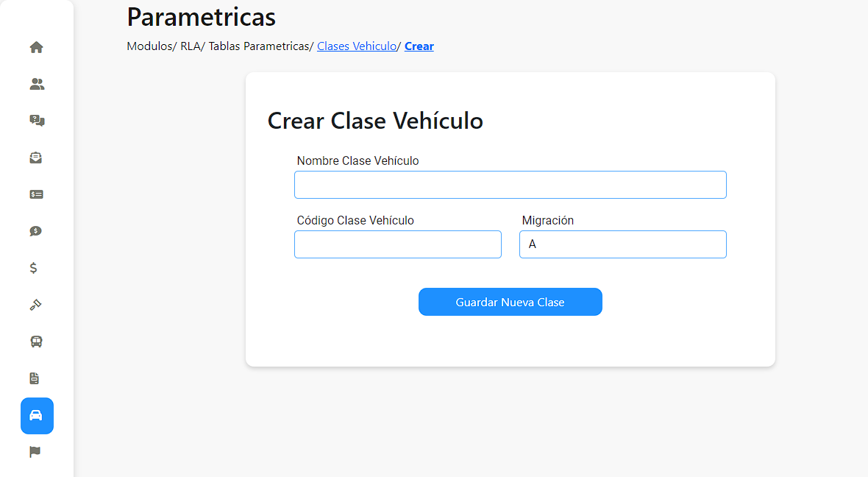Open the question chat bubbles icon
868x477 pixels.
click(37, 121)
